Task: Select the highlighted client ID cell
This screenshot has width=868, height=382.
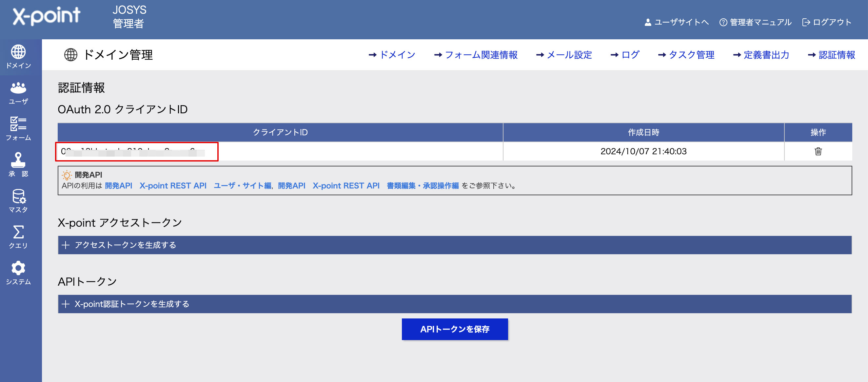Action: pyautogui.click(x=137, y=152)
